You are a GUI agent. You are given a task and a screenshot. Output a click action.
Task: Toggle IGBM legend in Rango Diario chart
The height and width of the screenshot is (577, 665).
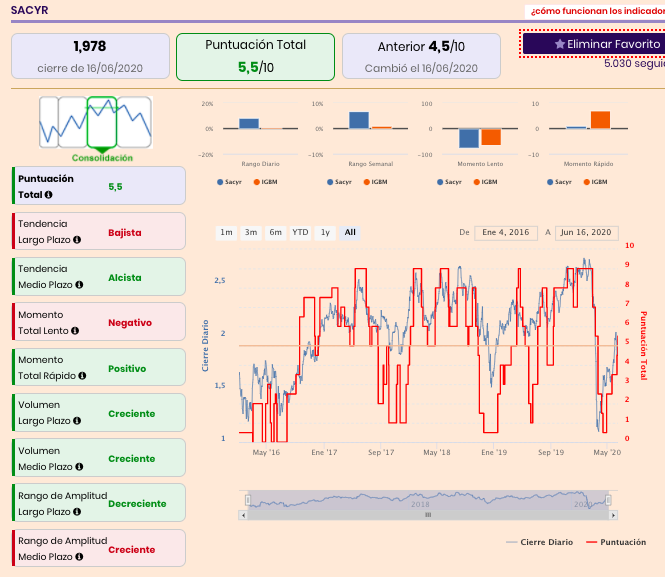pos(265,182)
